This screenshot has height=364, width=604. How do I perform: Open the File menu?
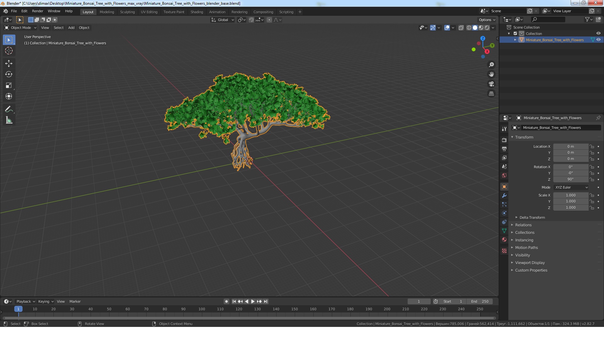point(14,11)
